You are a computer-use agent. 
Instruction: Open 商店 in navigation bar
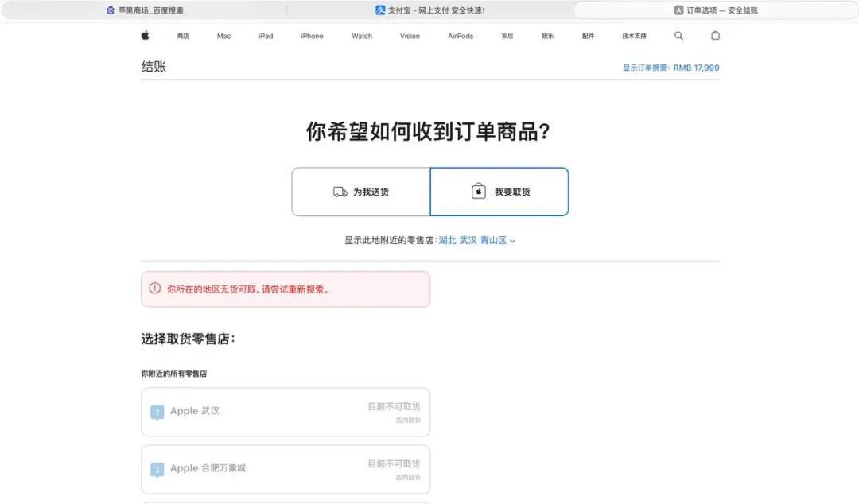pyautogui.click(x=183, y=36)
